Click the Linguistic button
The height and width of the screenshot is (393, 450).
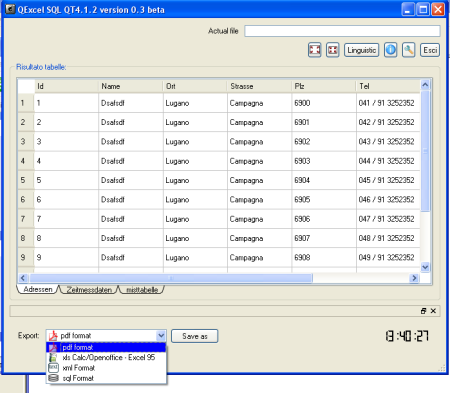tap(361, 50)
